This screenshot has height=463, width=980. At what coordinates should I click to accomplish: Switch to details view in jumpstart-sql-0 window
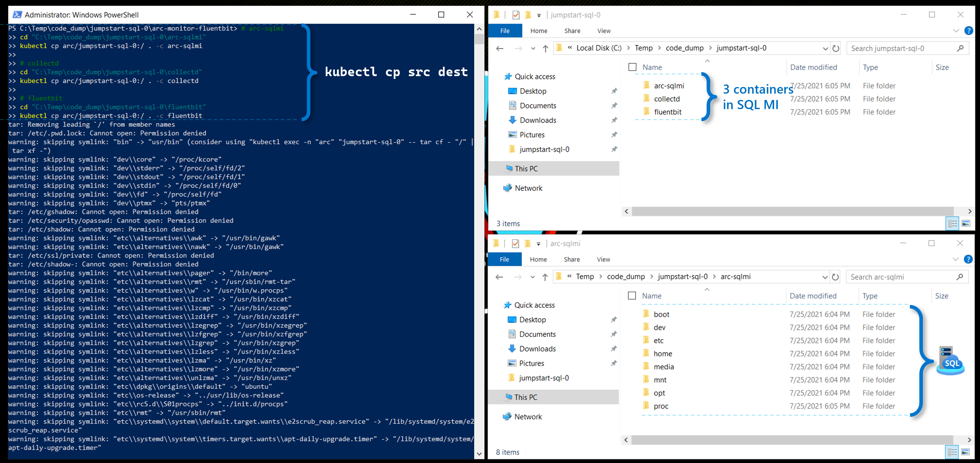pyautogui.click(x=953, y=224)
